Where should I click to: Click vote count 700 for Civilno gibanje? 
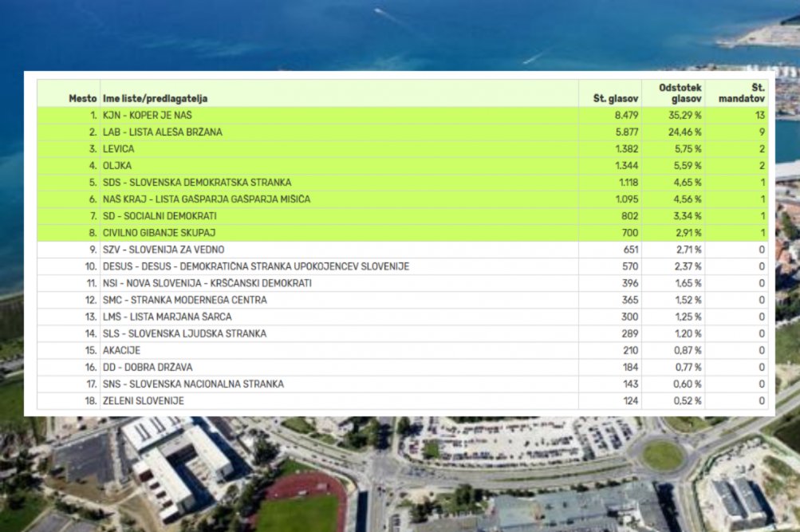(630, 233)
